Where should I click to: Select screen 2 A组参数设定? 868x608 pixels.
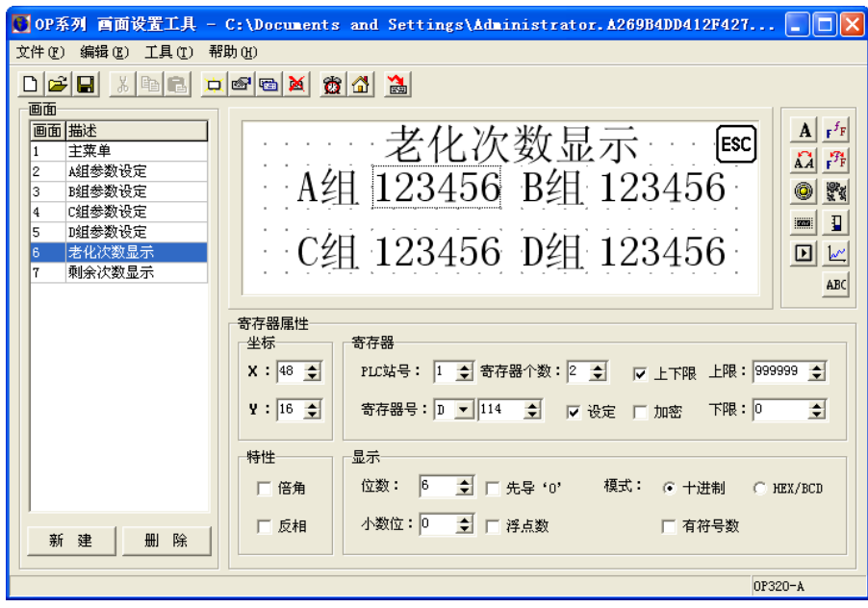(119, 171)
